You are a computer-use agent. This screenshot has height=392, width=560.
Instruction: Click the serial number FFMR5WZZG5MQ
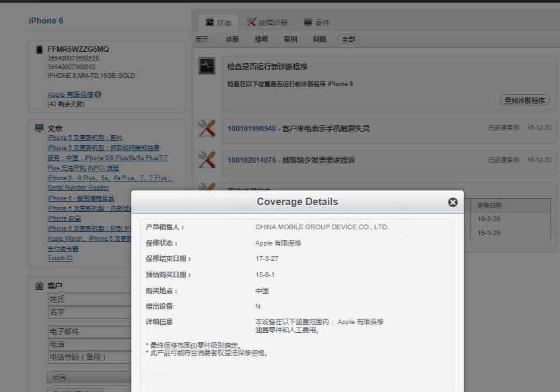click(78, 49)
